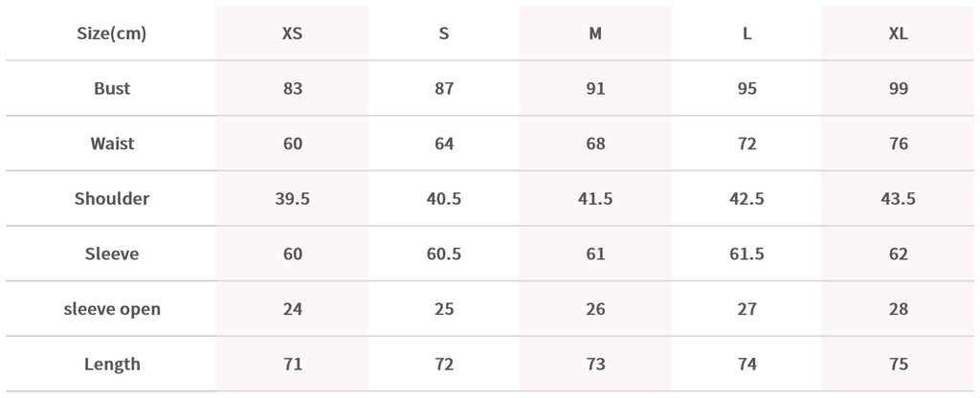Click the sleeve open row label
The width and height of the screenshot is (980, 398).
click(111, 309)
